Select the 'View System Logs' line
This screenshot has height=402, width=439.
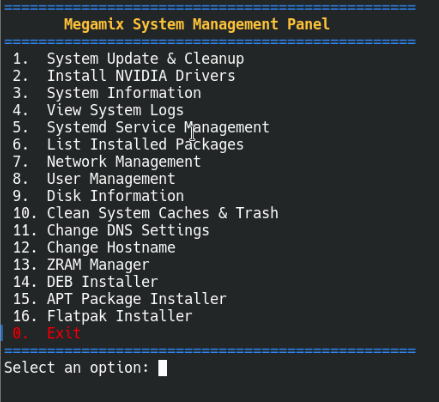(98, 110)
